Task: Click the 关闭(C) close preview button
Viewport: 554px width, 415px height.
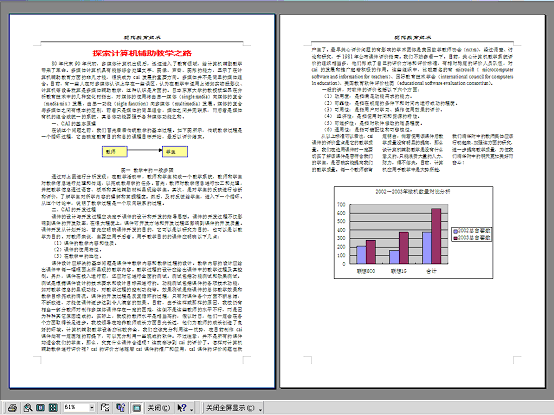Action: (x=159, y=408)
